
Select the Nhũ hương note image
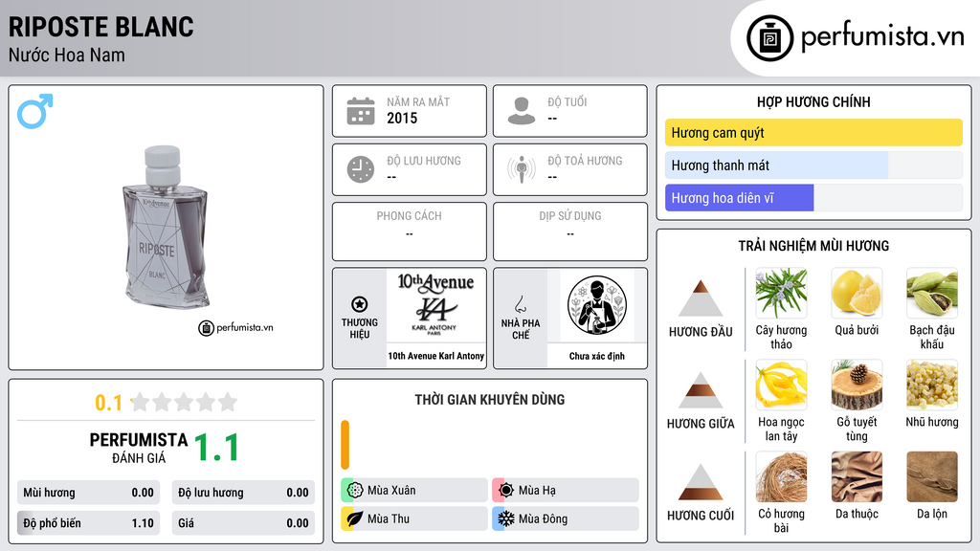coord(932,385)
